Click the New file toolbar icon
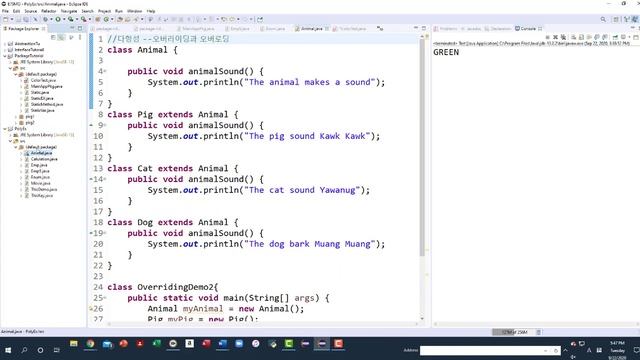Image resolution: width=640 pixels, height=360 pixels. pyautogui.click(x=6, y=19)
